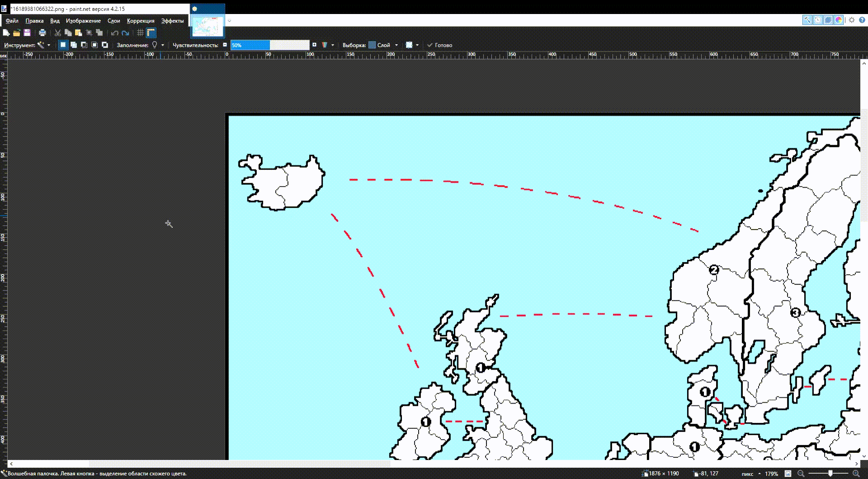Image resolution: width=868 pixels, height=479 pixels.
Task: Open the Заполнение flood mode dropdown
Action: 163,45
